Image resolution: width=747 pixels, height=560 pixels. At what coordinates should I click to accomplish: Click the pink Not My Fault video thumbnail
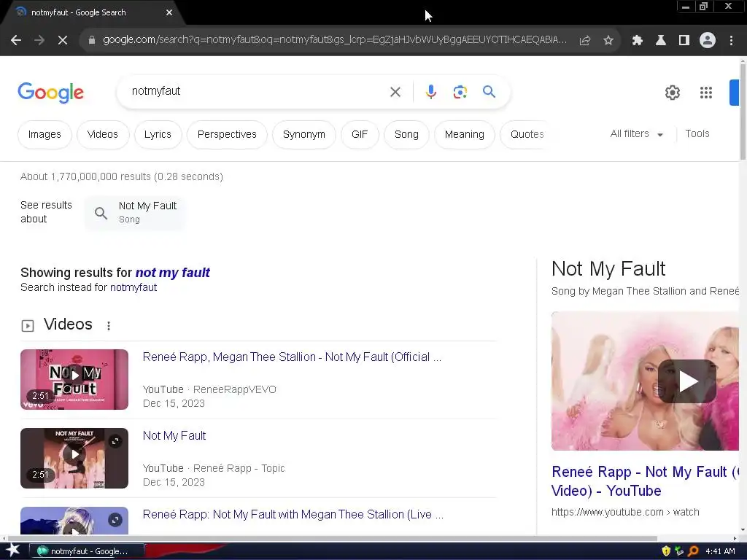tap(74, 379)
